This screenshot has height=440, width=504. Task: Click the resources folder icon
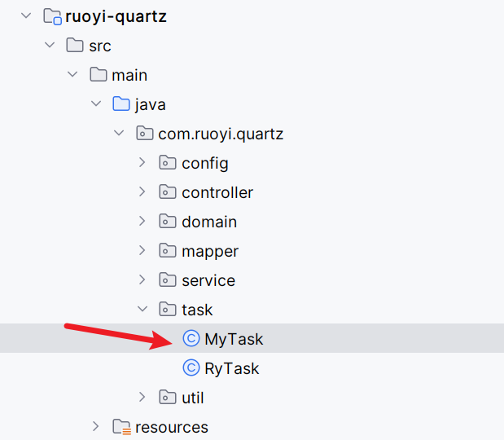pos(121,427)
